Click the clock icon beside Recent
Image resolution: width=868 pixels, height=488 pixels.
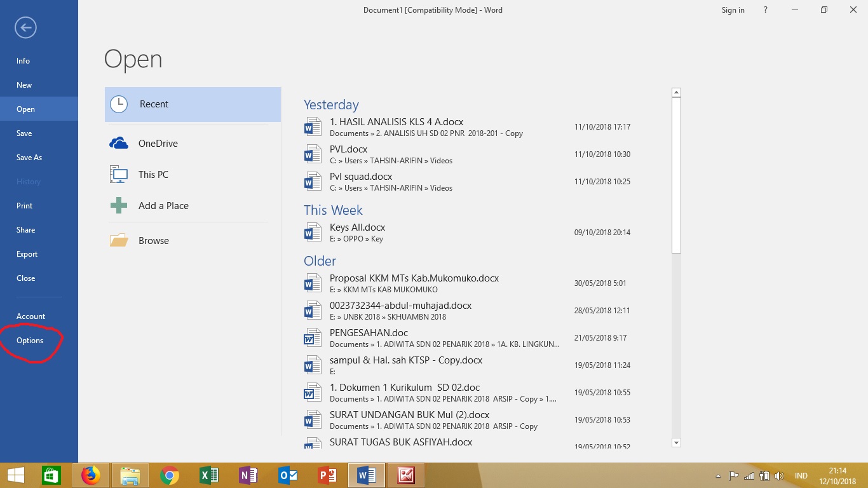click(x=118, y=103)
